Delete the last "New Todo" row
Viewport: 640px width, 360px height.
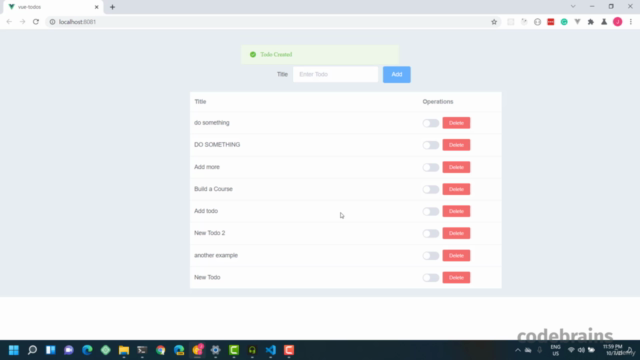tap(456, 278)
